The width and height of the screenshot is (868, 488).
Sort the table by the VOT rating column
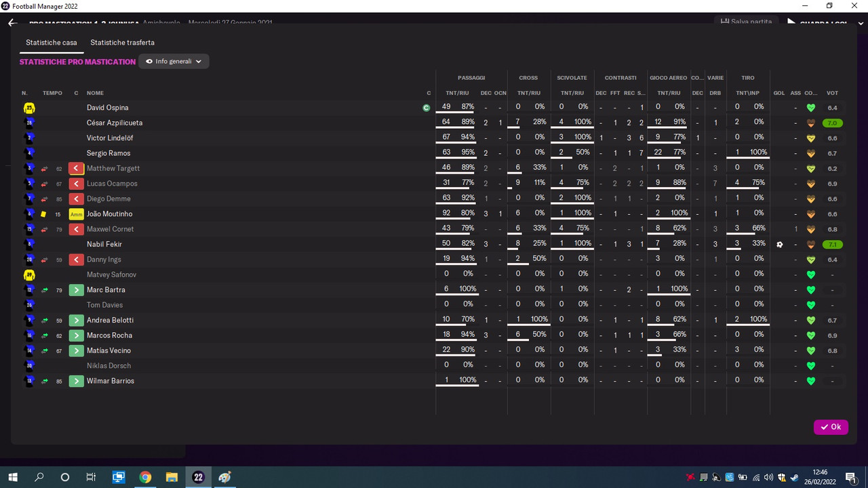[x=832, y=93]
